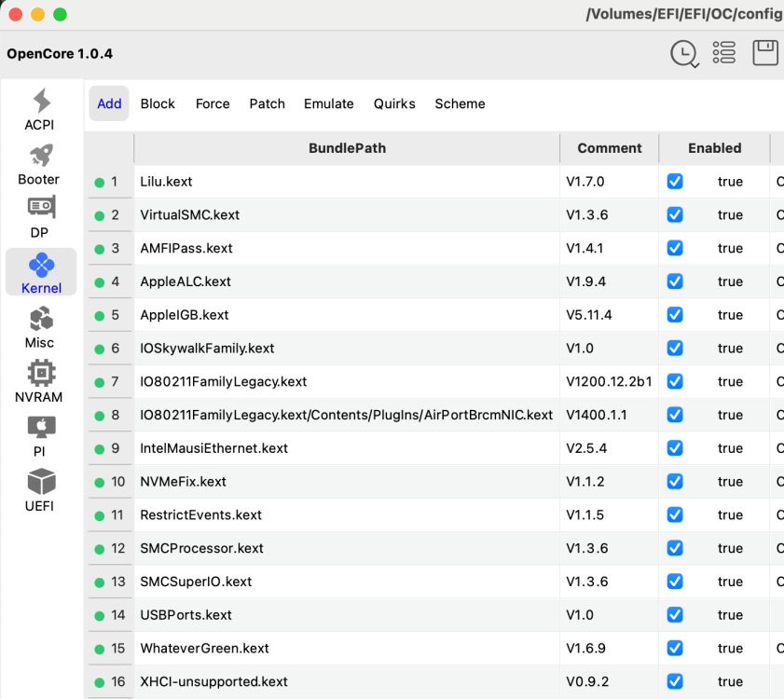This screenshot has height=699, width=784.
Task: Select the IOSkywalkFamily.kext entry
Action: click(x=347, y=348)
